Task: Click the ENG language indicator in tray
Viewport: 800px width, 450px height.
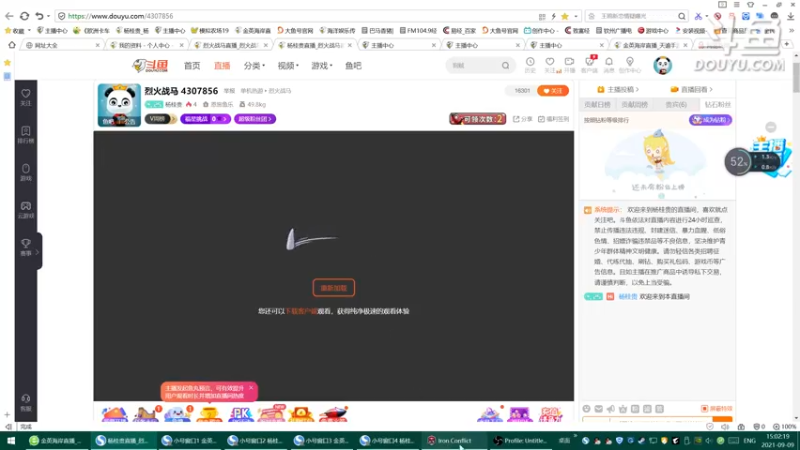Action: point(749,440)
